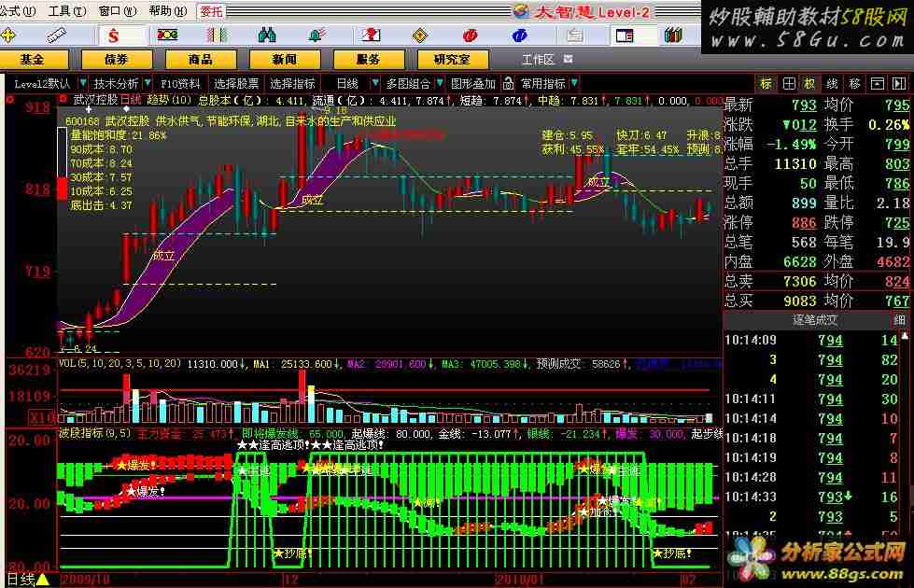The height and width of the screenshot is (588, 914).
Task: Switch to the 服务 tab
Action: (x=369, y=60)
